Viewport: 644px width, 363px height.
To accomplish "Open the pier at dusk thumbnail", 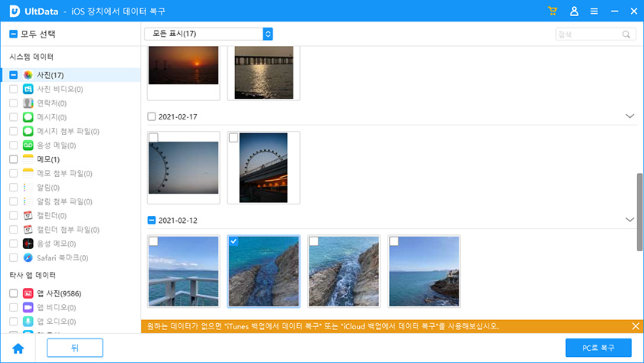I will pyautogui.click(x=263, y=72).
